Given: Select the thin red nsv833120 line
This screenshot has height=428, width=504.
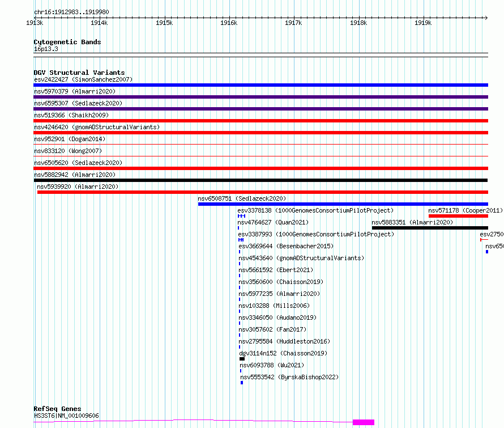Looking at the screenshot, I should click(x=260, y=156).
